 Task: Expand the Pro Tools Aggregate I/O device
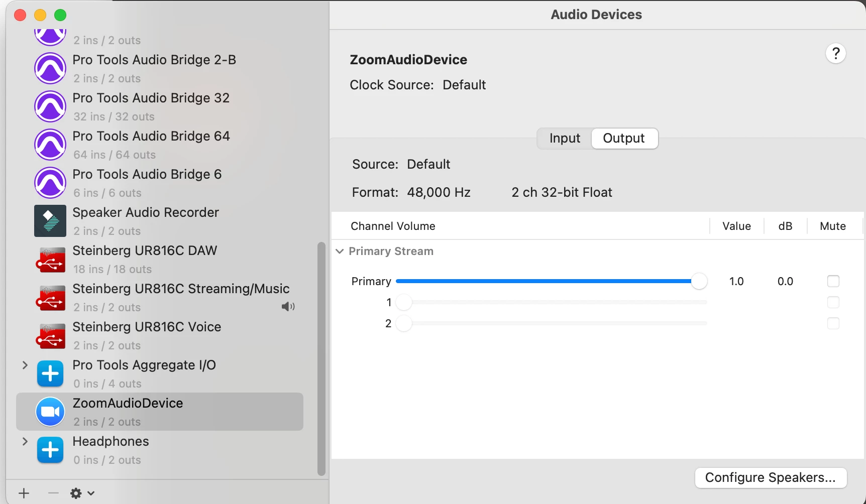(25, 365)
